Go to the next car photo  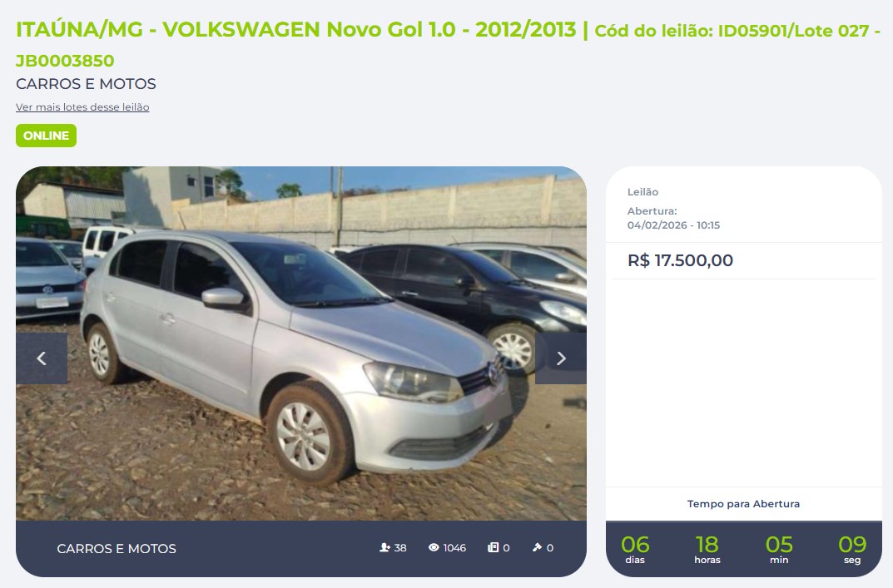click(x=560, y=358)
